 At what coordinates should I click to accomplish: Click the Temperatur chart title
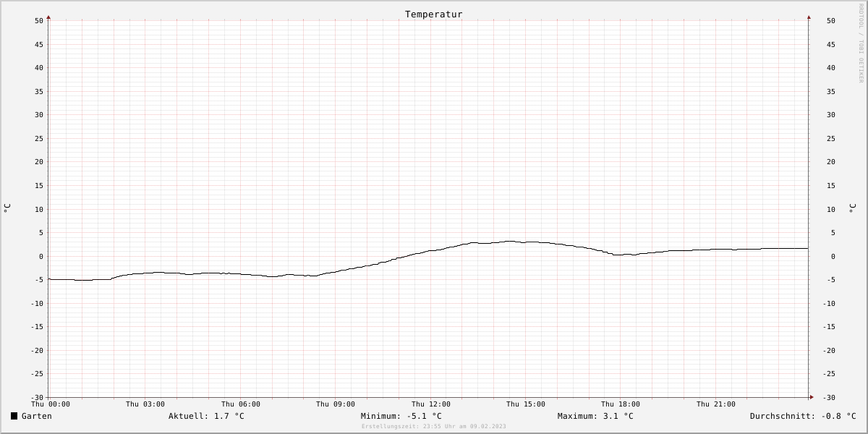tap(434, 14)
